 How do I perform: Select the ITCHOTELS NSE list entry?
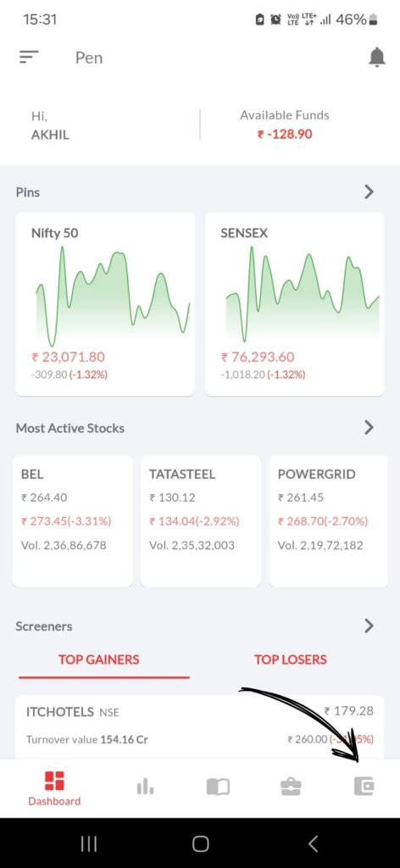pos(200,726)
